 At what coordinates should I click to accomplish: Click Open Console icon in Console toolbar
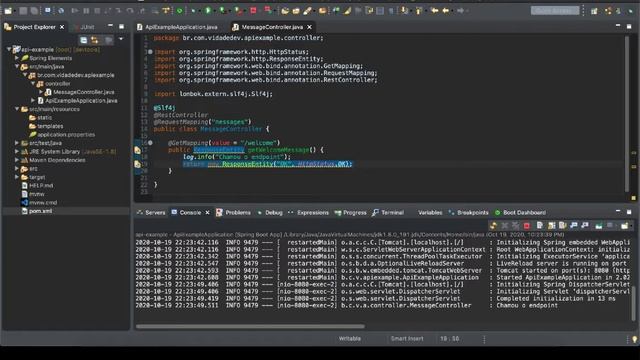(x=624, y=225)
